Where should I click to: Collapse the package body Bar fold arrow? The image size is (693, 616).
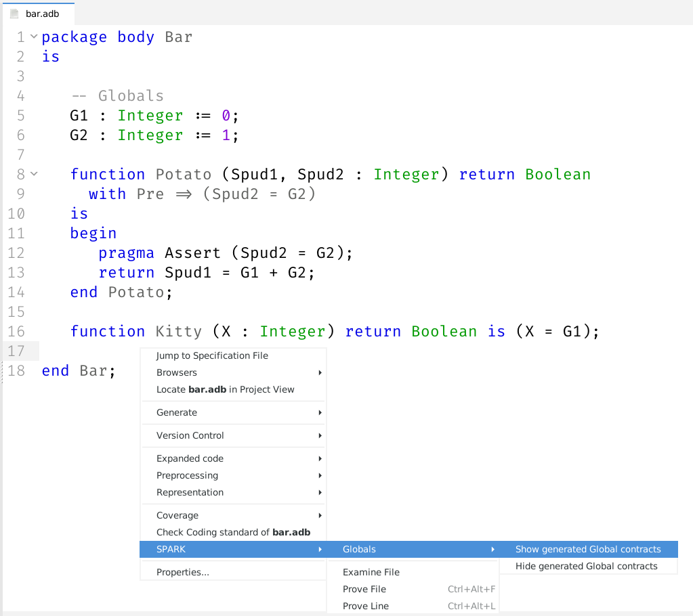click(34, 37)
